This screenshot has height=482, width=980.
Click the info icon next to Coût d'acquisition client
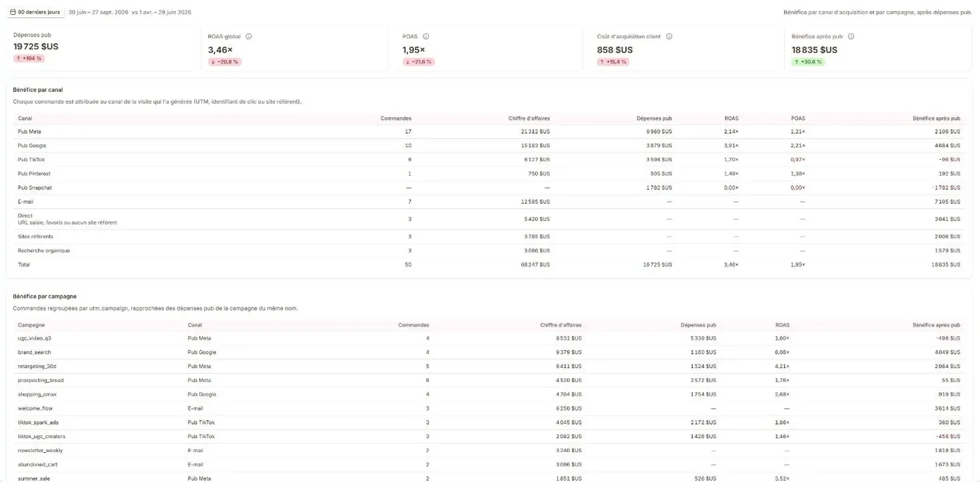669,37
